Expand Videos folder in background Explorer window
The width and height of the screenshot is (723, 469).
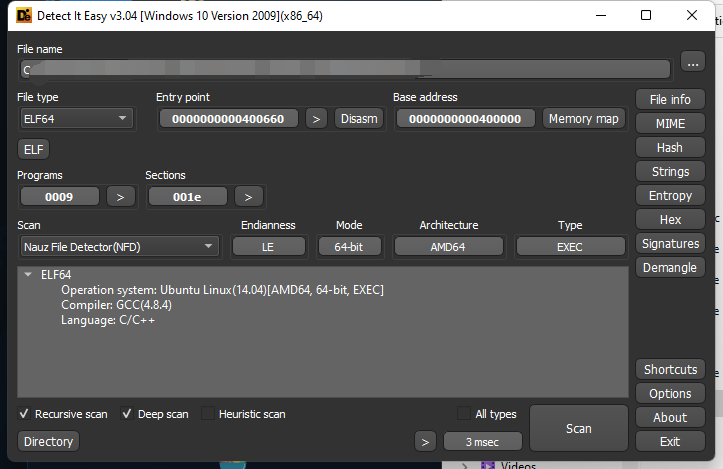(x=464, y=465)
